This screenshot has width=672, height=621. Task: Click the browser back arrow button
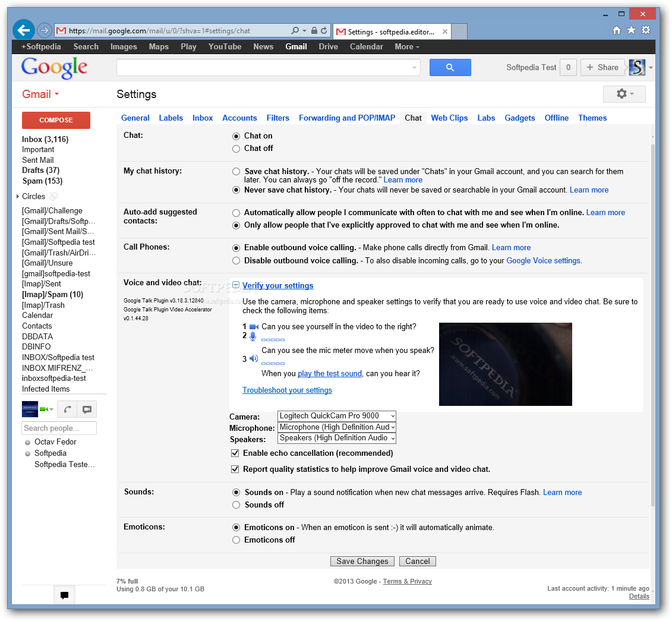pos(24,30)
